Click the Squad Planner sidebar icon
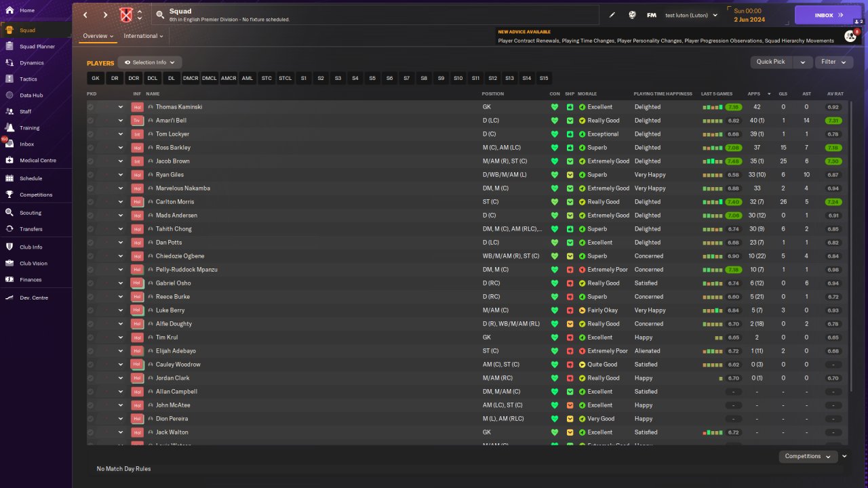 pos(9,47)
